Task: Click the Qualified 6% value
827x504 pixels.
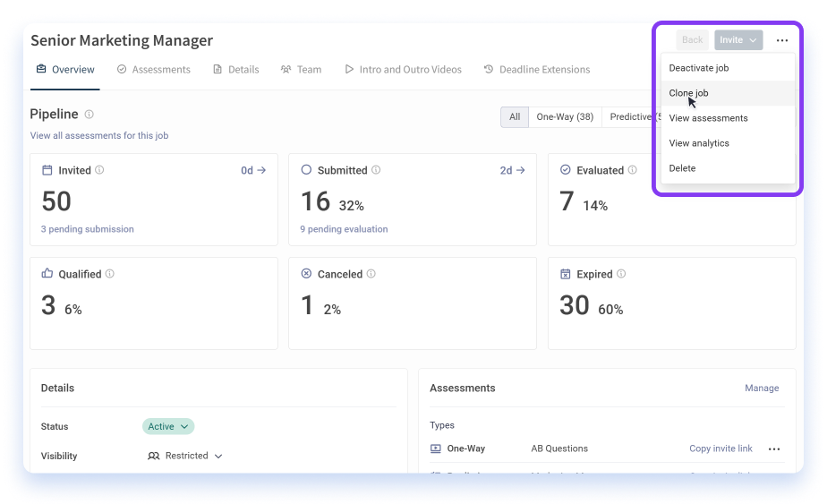Action: pyautogui.click(x=73, y=310)
